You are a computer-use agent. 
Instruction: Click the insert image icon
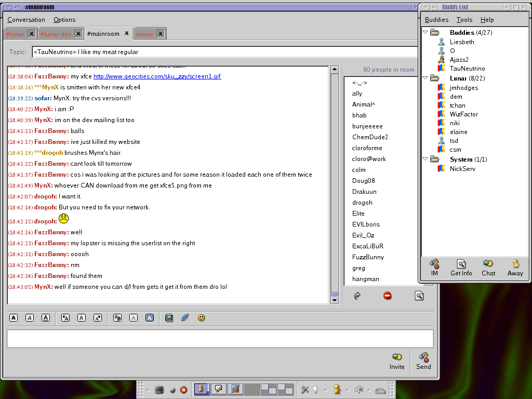point(169,318)
